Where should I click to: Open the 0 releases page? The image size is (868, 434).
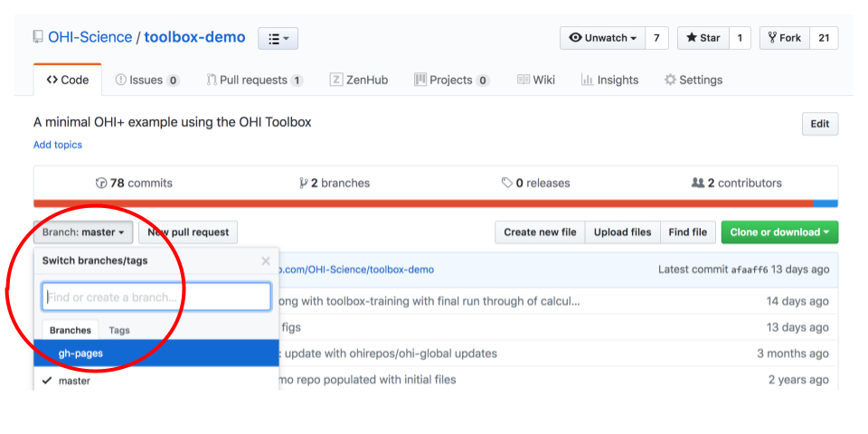(x=536, y=183)
